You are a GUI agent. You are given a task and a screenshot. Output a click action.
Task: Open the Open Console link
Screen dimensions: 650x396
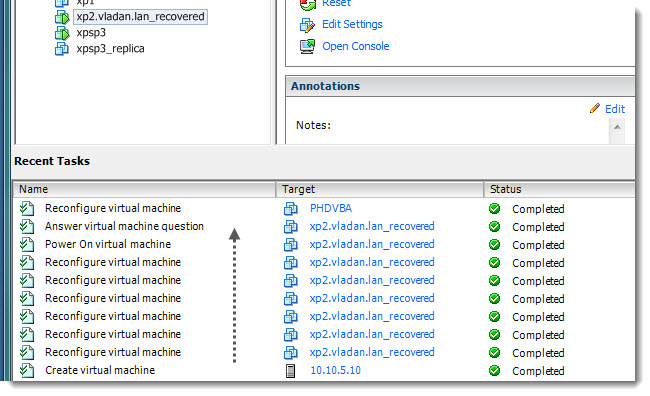pyautogui.click(x=356, y=46)
